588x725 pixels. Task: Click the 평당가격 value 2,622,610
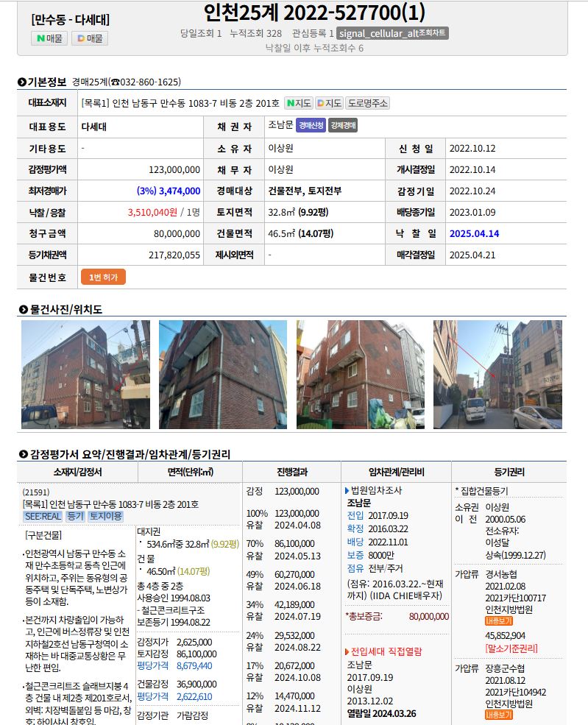(x=194, y=697)
